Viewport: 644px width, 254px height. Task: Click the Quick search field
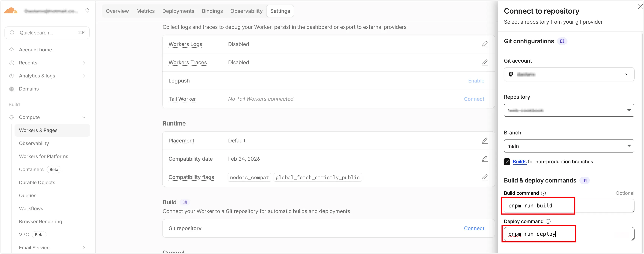[47, 33]
